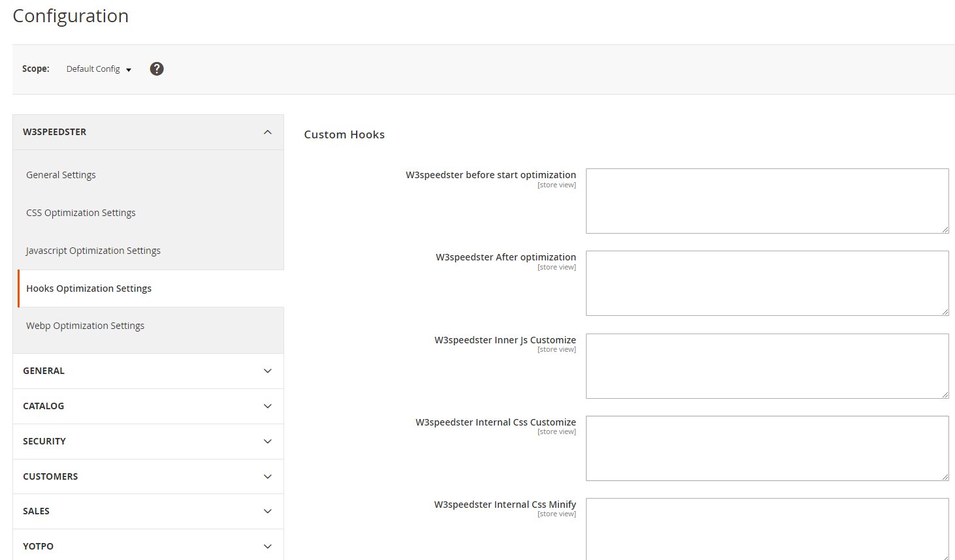Click the before start optimization text area
955x560 pixels.
click(x=767, y=201)
